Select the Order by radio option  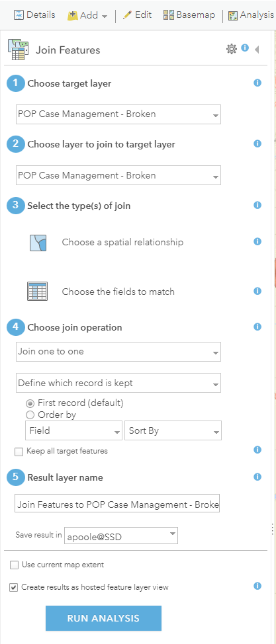click(30, 415)
